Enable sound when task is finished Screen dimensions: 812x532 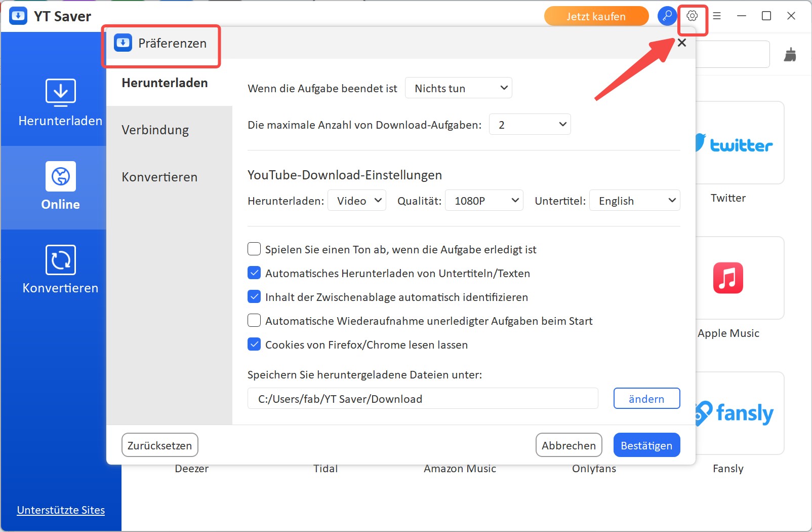pos(254,249)
